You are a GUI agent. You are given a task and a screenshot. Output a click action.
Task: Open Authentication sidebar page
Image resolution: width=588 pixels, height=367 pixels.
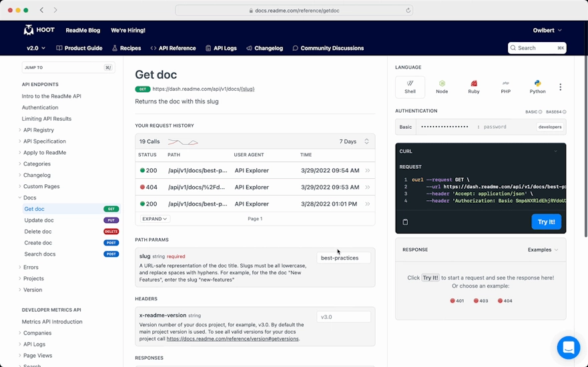click(40, 107)
